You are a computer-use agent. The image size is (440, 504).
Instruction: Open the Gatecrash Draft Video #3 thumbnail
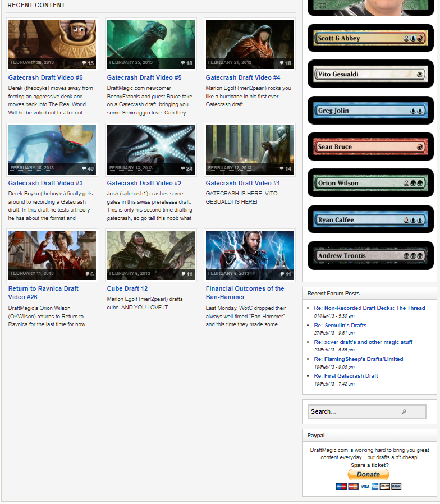52,150
